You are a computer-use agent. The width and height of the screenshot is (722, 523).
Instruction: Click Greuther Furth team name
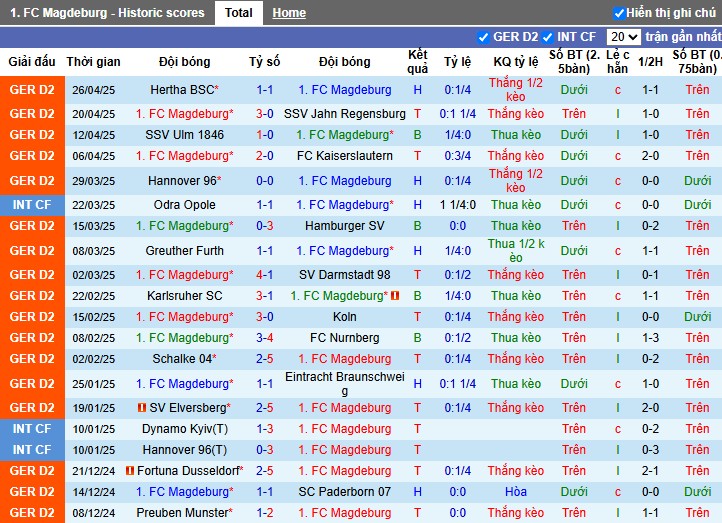pyautogui.click(x=184, y=251)
